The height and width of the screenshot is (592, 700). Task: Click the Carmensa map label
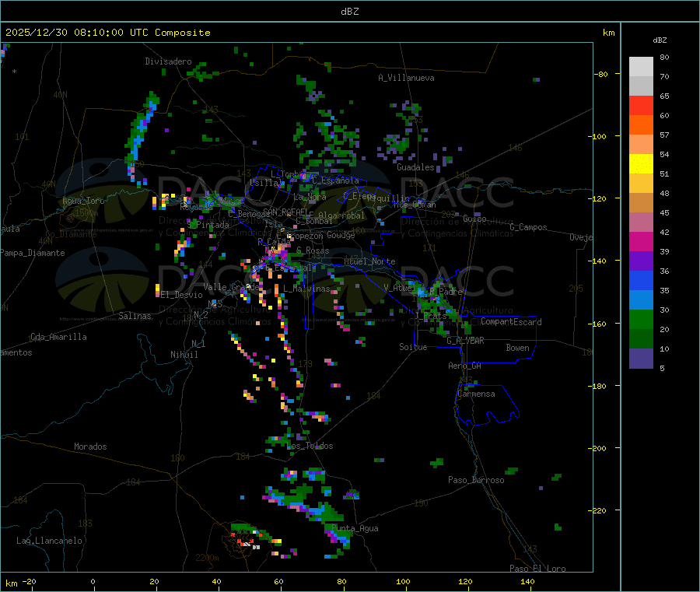coord(476,394)
